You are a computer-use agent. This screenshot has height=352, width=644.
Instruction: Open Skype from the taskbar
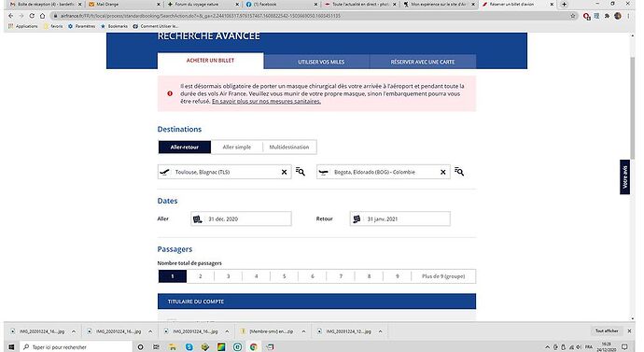pyautogui.click(x=189, y=347)
